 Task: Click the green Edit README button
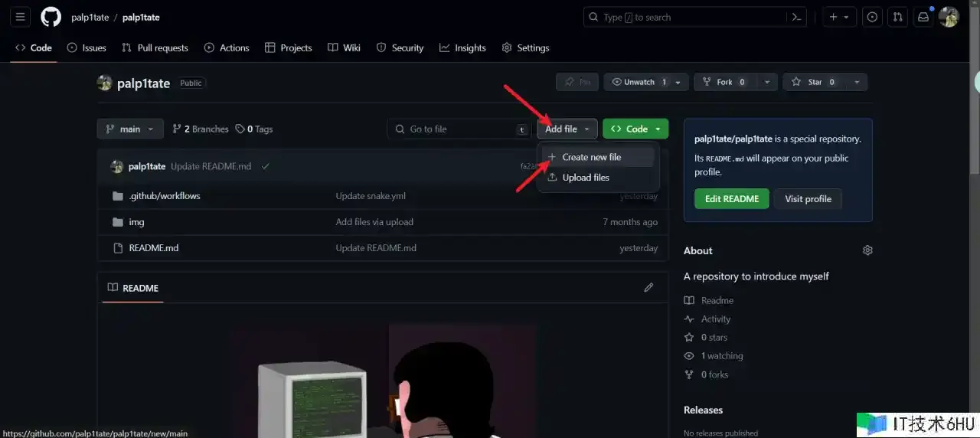(731, 198)
